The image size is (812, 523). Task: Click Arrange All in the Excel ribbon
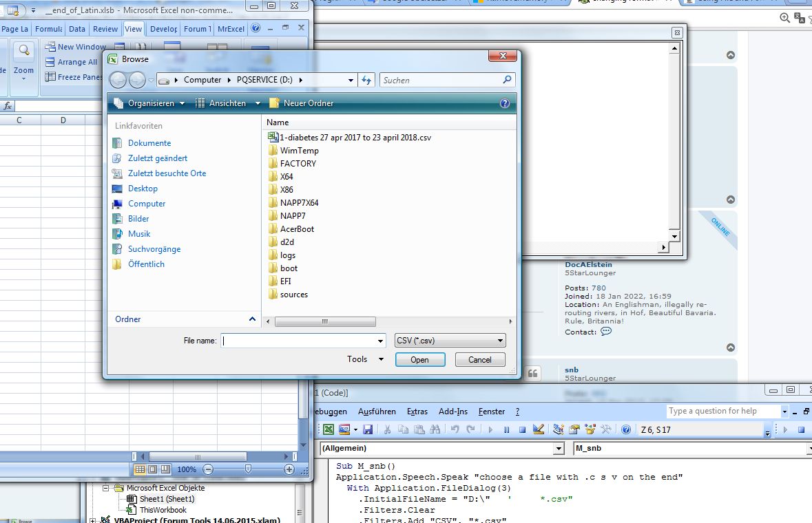[x=71, y=62]
